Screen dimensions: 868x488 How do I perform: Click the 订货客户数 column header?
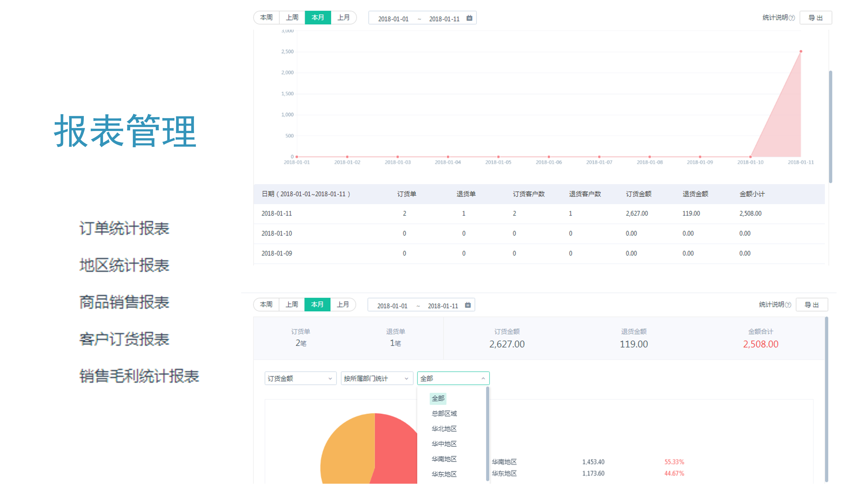529,194
